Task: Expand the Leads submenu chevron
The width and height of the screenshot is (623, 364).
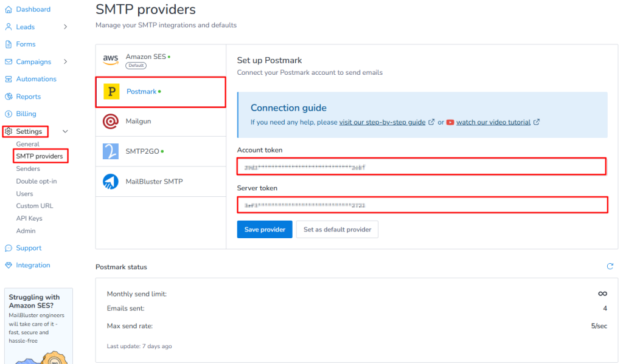Action: click(66, 27)
